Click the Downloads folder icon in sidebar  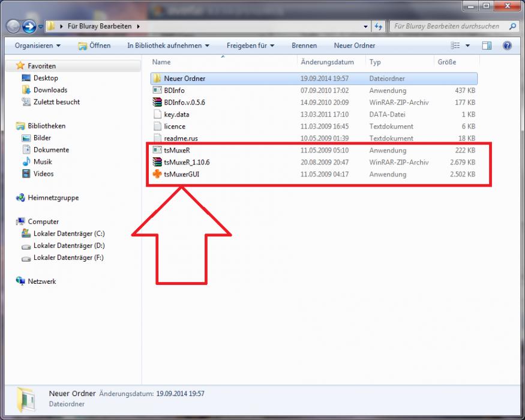point(26,90)
